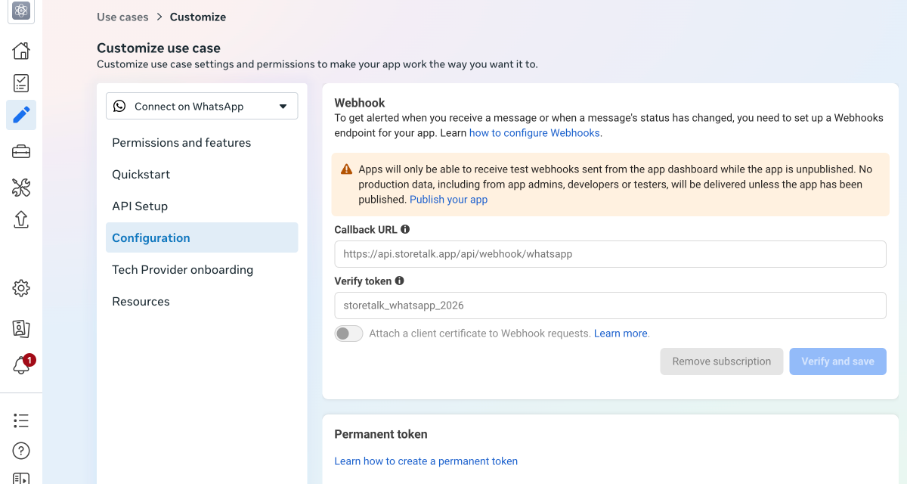Open the help question mark icon
907x484 pixels.
tap(21, 450)
